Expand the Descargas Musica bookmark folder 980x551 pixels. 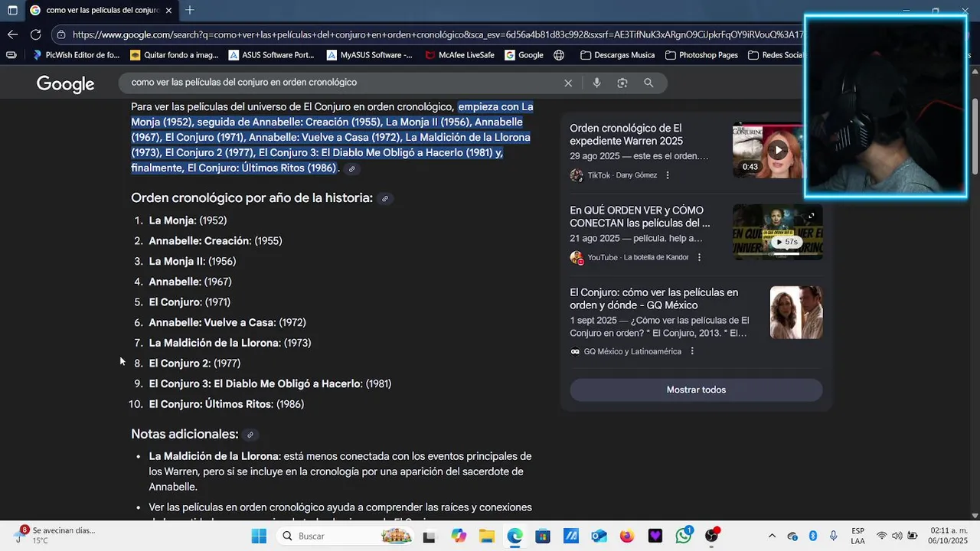click(x=618, y=55)
